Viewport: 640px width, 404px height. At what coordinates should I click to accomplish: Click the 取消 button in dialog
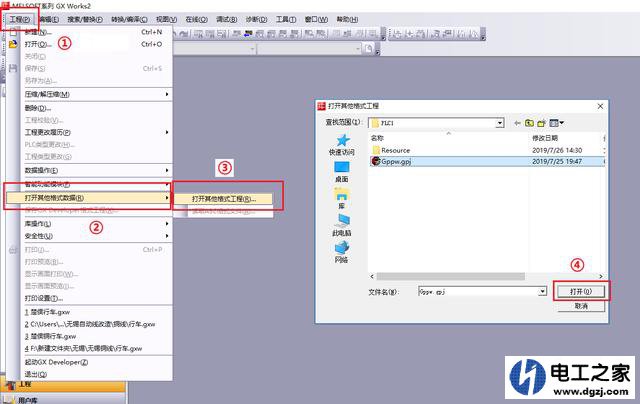(581, 306)
